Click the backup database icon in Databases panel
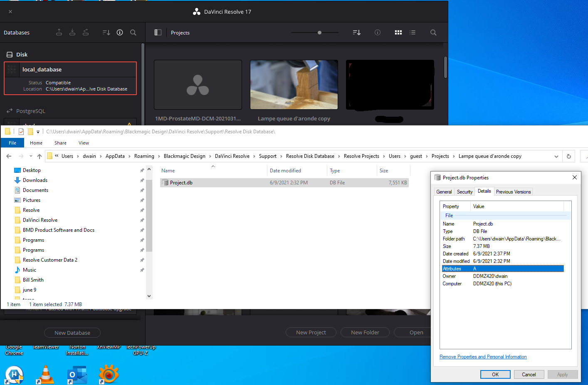The height and width of the screenshot is (385, 588). 59,32
